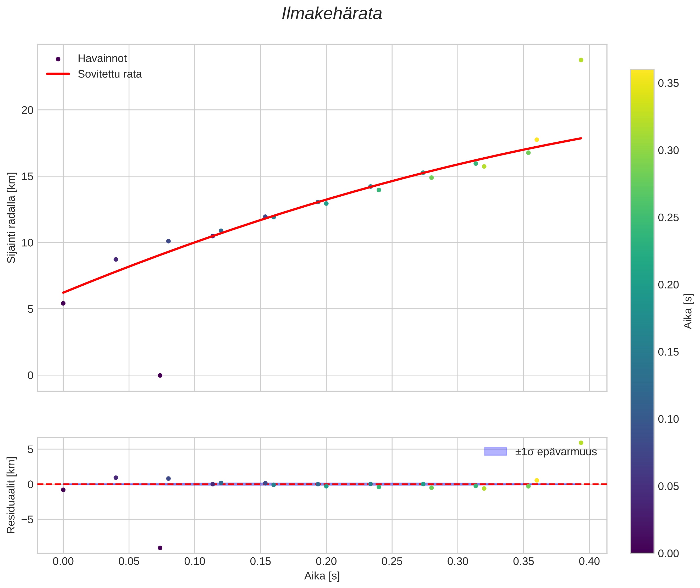Click the 'Havainnot' legend marker dot

pos(58,59)
